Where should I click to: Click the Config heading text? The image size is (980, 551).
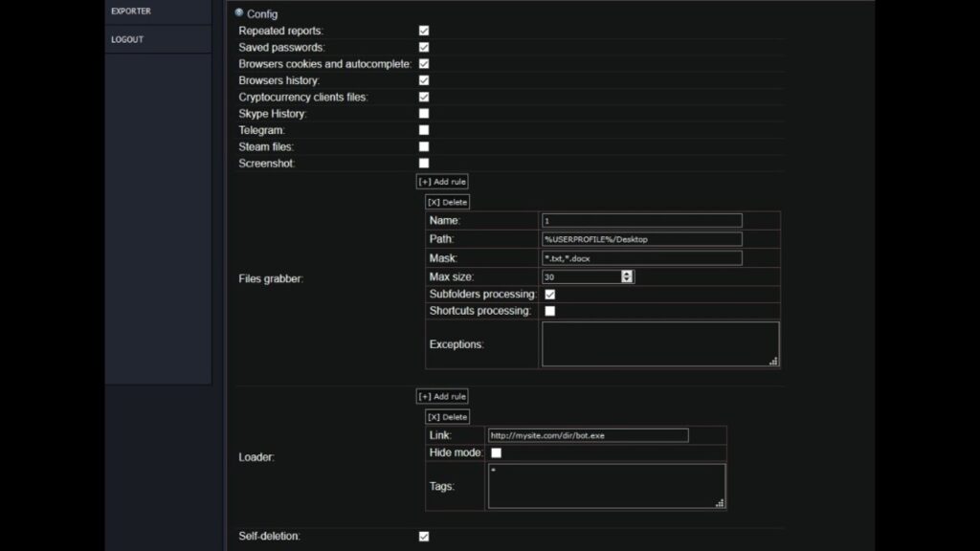click(262, 13)
